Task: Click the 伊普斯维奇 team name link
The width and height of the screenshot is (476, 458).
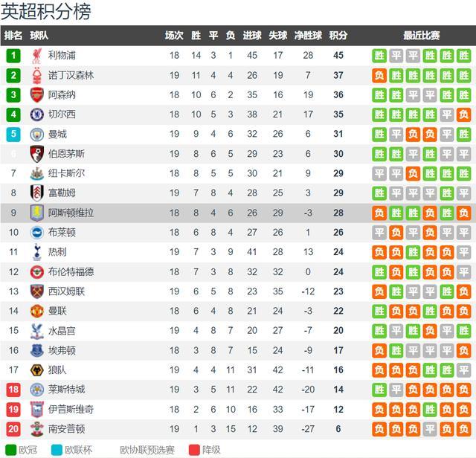Action: [x=71, y=409]
